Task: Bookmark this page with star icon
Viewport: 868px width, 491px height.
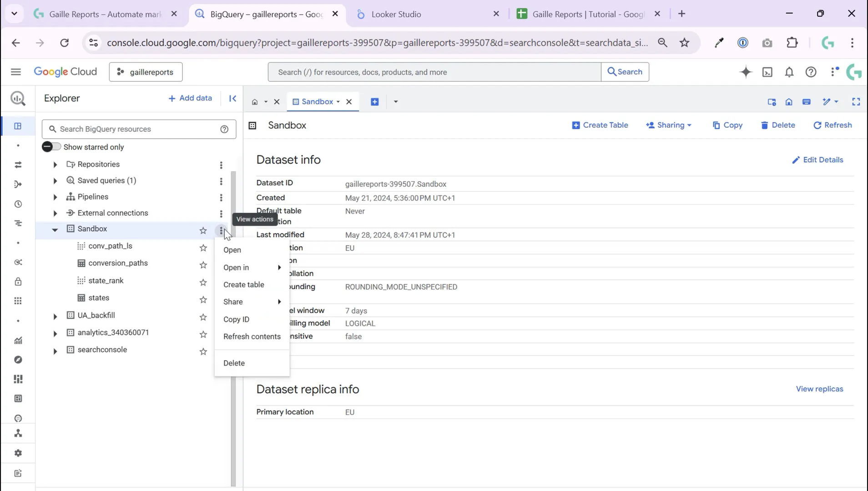Action: point(684,43)
